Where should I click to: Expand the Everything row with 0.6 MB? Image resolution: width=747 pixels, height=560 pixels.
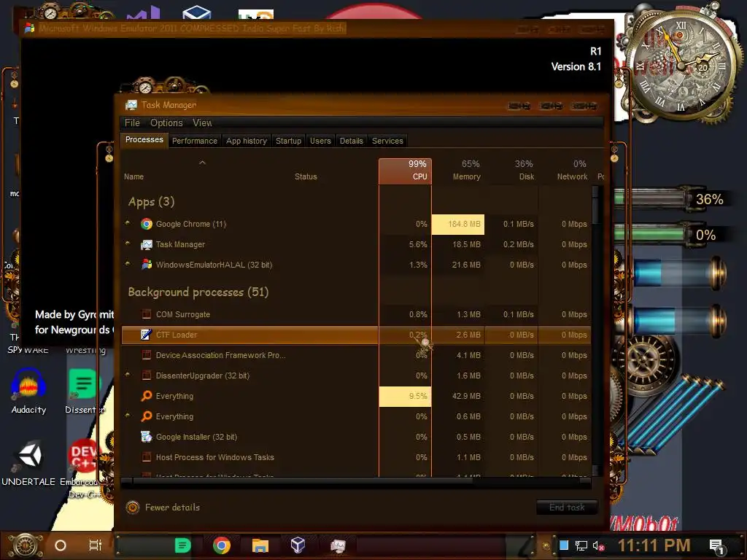tap(128, 416)
